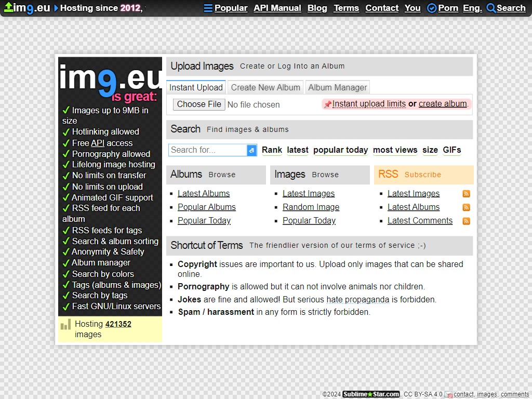Switch to the Create New Album tab
This screenshot has height=399, width=532.
[265, 87]
